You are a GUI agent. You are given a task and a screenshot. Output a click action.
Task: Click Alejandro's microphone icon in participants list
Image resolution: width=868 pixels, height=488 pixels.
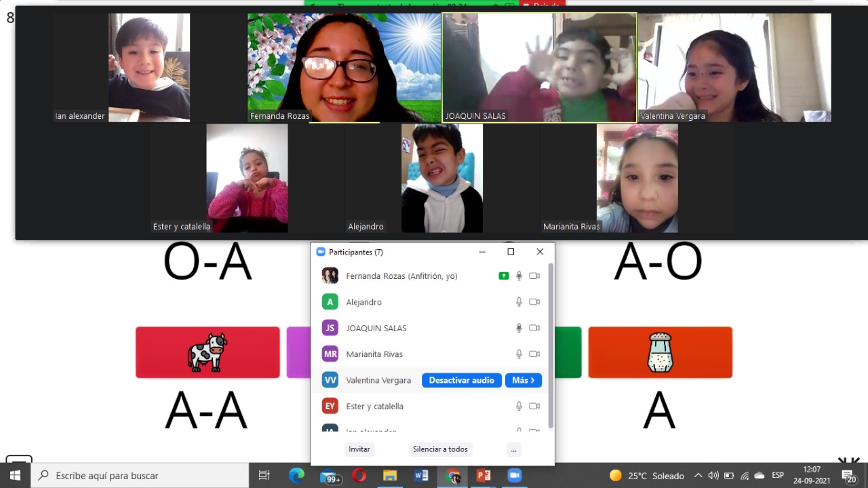[519, 302]
